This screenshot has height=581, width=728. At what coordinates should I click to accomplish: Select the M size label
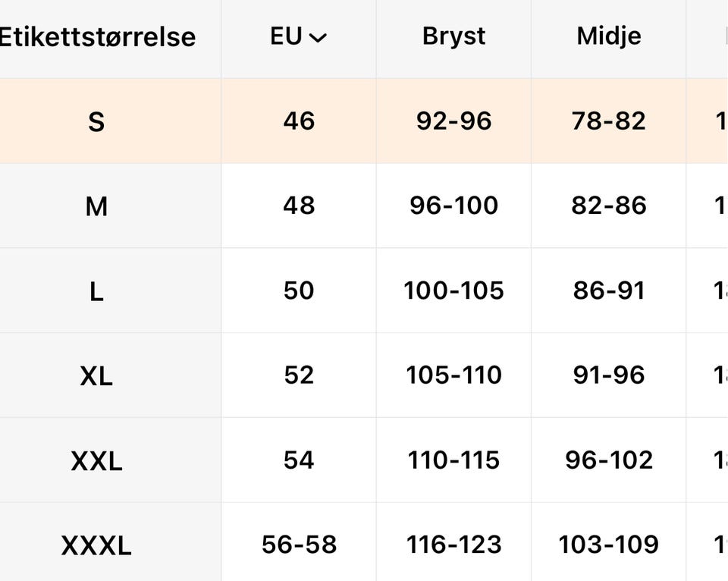(x=96, y=206)
